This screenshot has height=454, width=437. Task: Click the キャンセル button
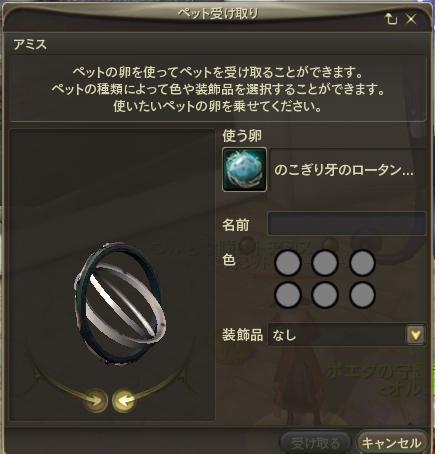391,443
